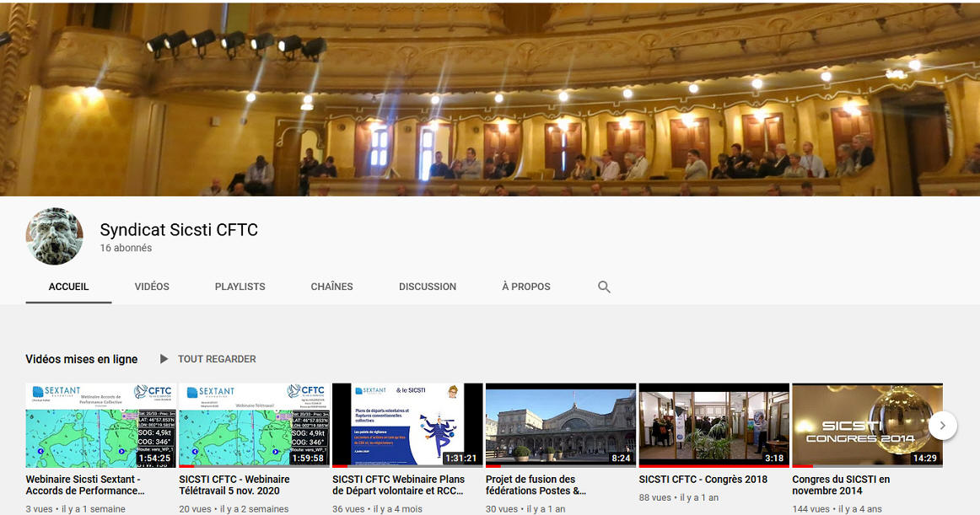Open Projet de fusion des fédérations Postes title
Image resolution: width=980 pixels, height=515 pixels.
click(x=536, y=485)
